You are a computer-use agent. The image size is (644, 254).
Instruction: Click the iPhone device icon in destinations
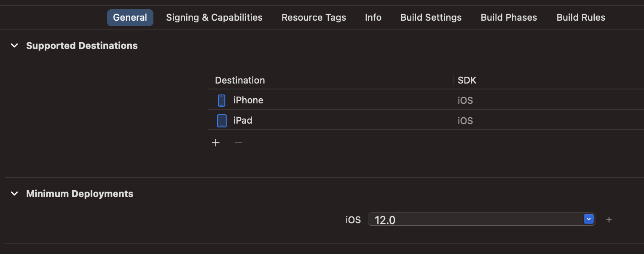(221, 100)
